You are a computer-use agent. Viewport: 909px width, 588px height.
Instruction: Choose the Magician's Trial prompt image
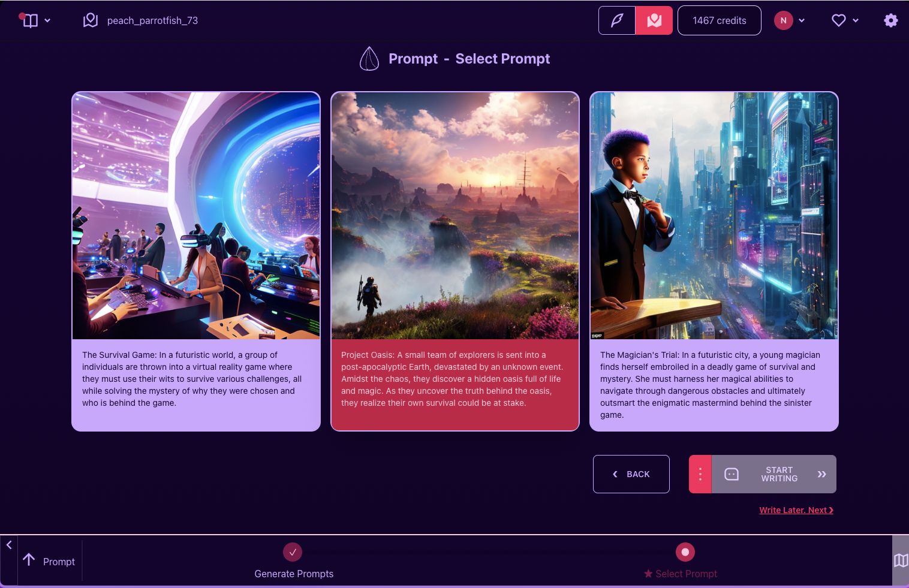pos(714,216)
